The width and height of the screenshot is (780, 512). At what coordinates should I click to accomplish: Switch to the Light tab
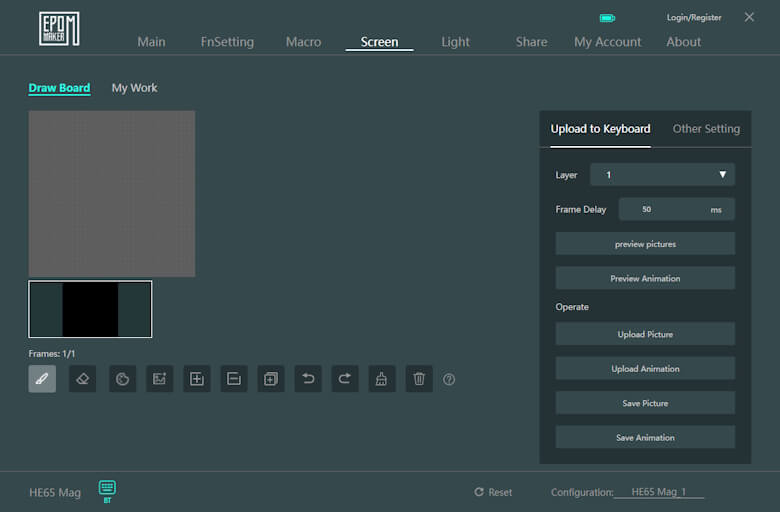pos(455,42)
